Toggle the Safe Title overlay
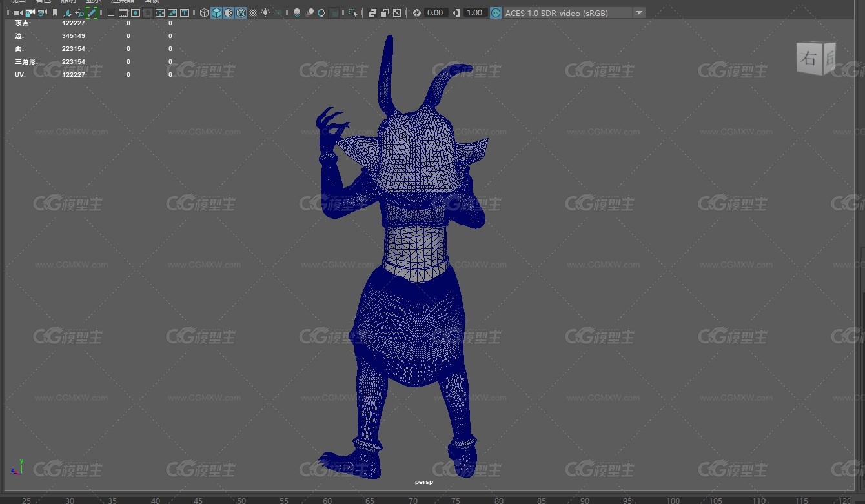This screenshot has width=865, height=504. (x=185, y=13)
